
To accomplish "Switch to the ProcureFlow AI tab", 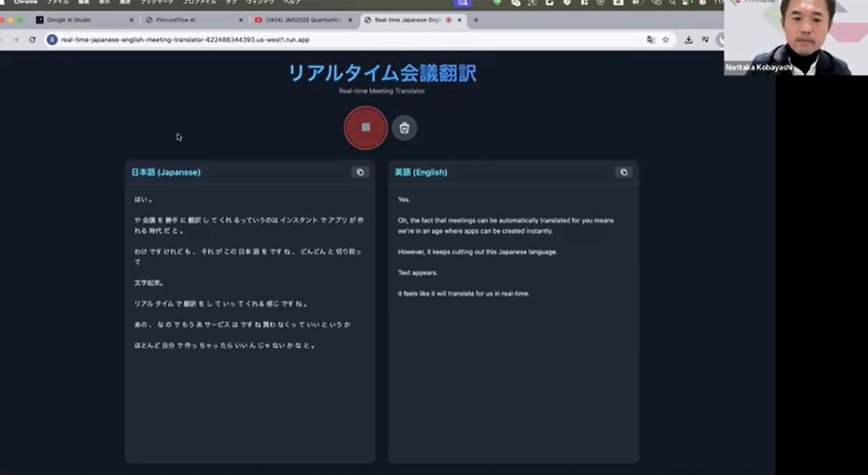I will pyautogui.click(x=176, y=20).
